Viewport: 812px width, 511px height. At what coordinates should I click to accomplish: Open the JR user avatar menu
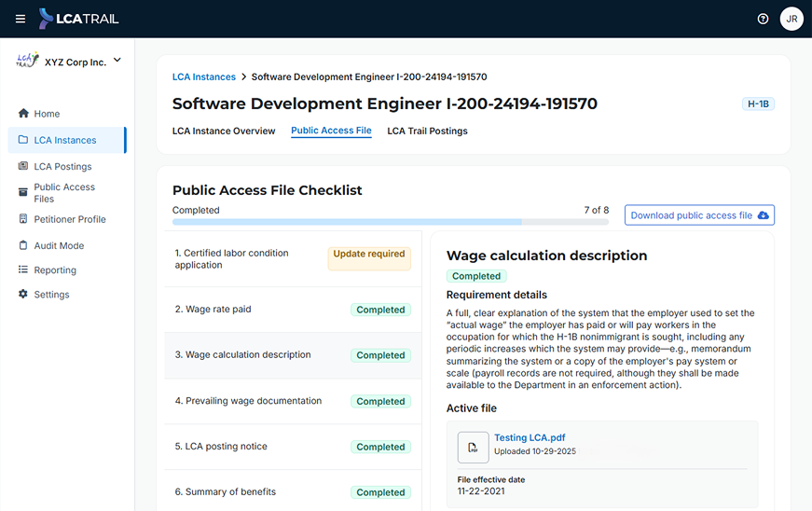tap(791, 20)
